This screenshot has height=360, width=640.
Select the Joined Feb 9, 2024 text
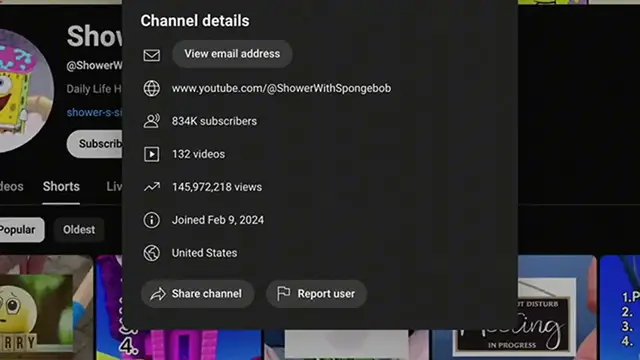(218, 220)
